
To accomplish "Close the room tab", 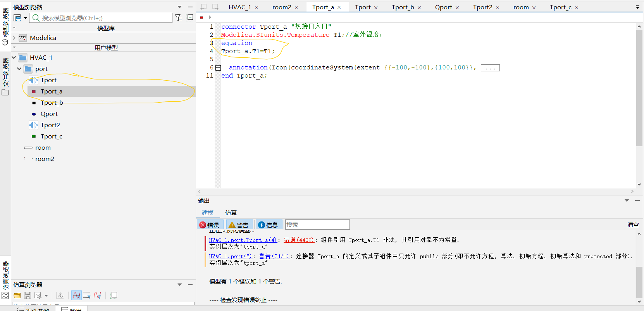I will point(534,8).
